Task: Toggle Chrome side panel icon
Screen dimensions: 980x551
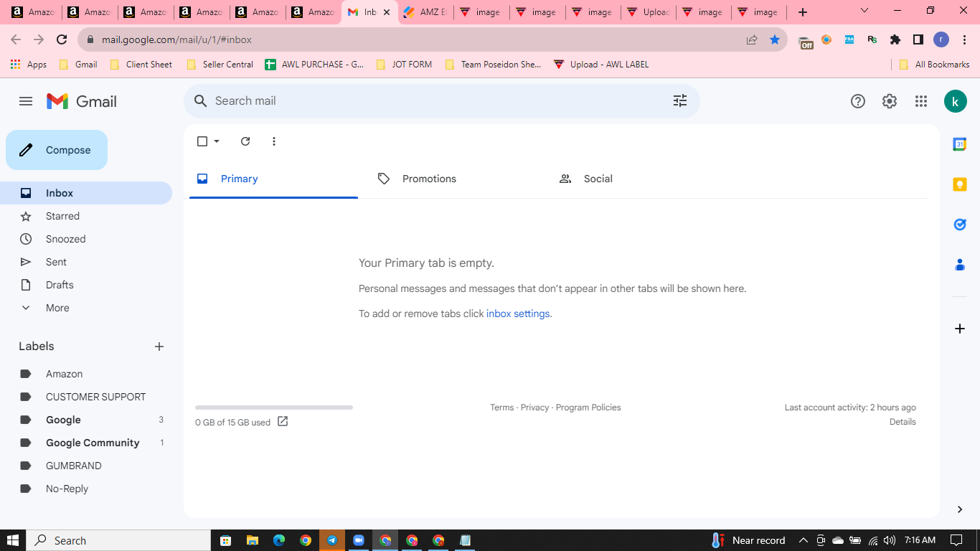Action: point(918,39)
